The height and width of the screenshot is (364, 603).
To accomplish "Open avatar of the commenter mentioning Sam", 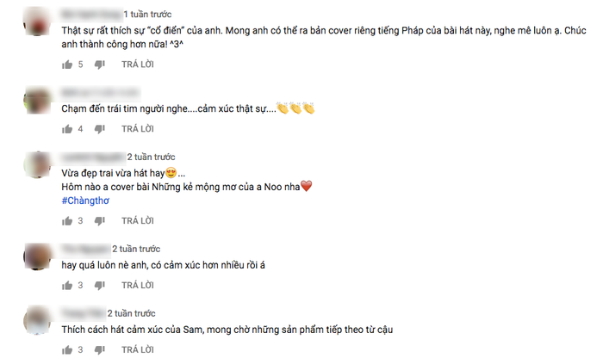I will [37, 320].
